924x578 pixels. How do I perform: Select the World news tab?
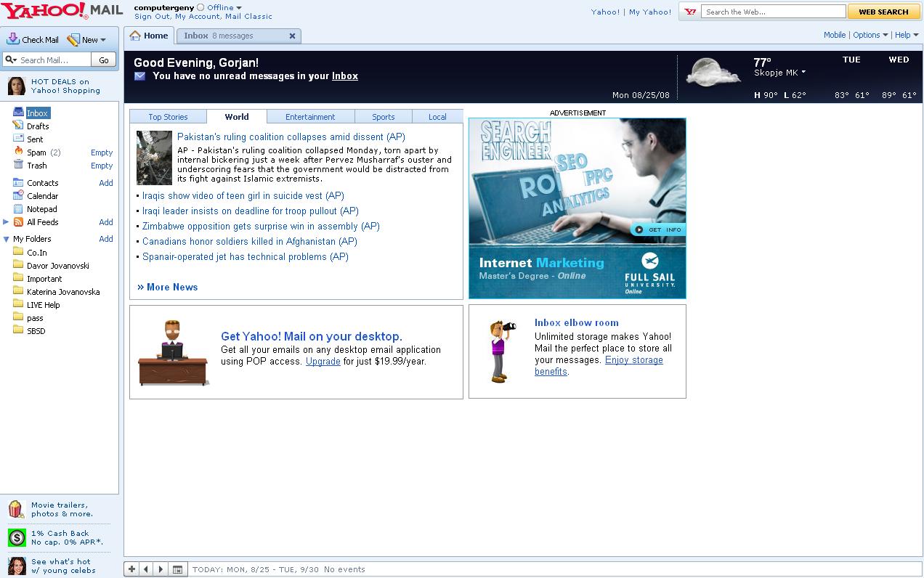pyautogui.click(x=237, y=116)
